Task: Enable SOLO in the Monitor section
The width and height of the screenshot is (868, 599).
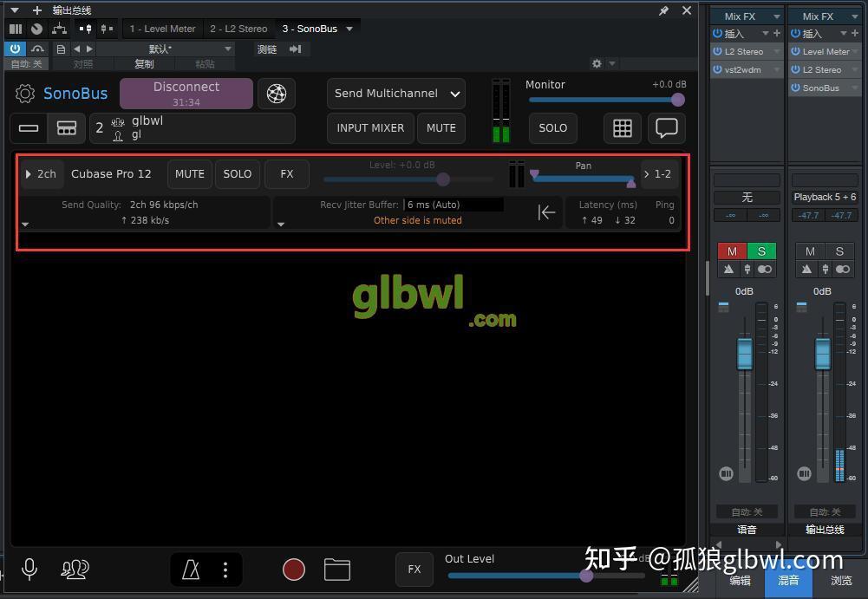Action: (x=552, y=127)
